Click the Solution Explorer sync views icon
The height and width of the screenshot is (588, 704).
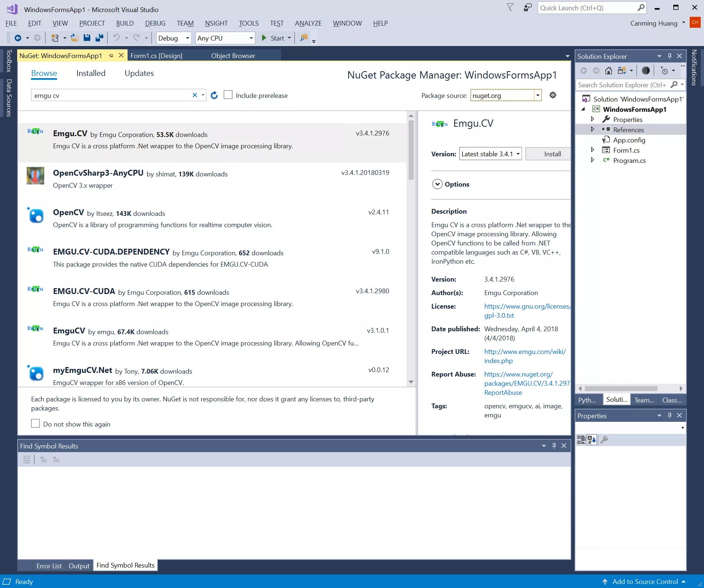621,70
